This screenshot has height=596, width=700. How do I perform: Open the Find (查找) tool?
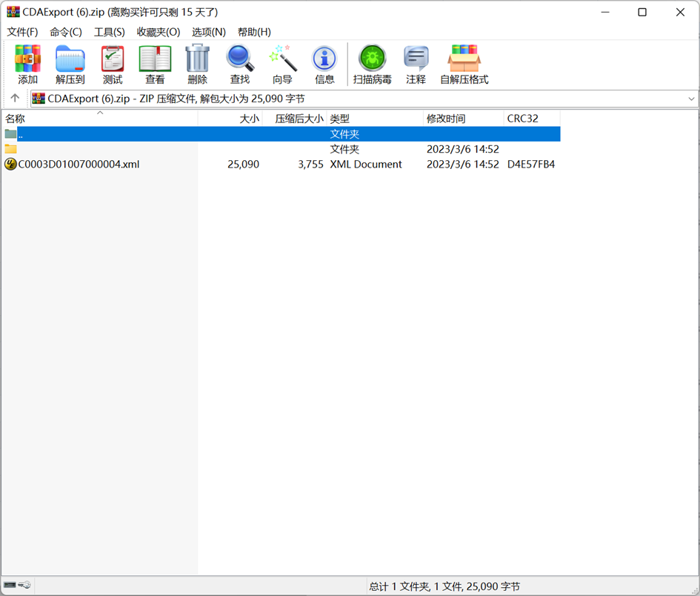pos(240,64)
